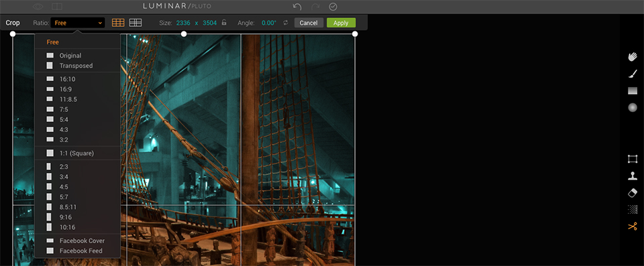The height and width of the screenshot is (266, 644).
Task: Choose 1:1 (Square) ratio option
Action: 77,153
